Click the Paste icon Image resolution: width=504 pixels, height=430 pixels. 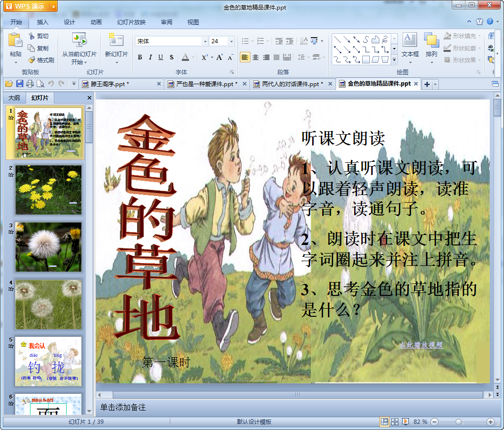click(15, 41)
